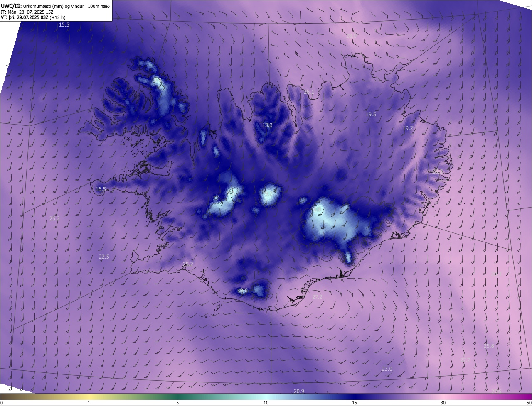This screenshot has height=406, width=532.
Task: Click the 19.2 value label
Action: point(408,128)
